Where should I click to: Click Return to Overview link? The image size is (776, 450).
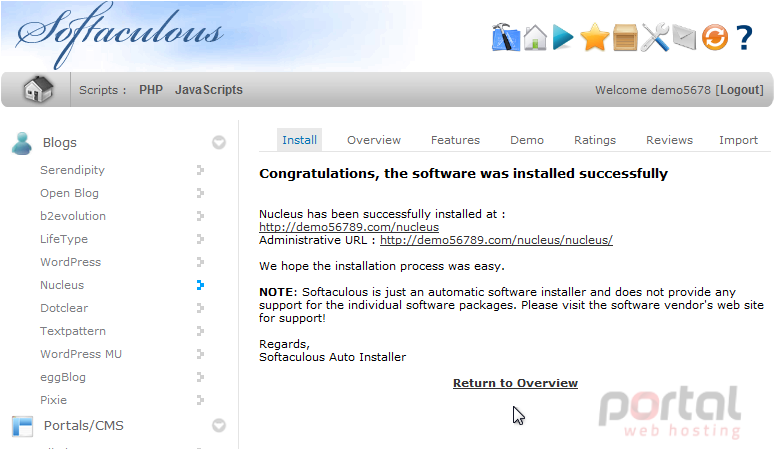(x=515, y=383)
